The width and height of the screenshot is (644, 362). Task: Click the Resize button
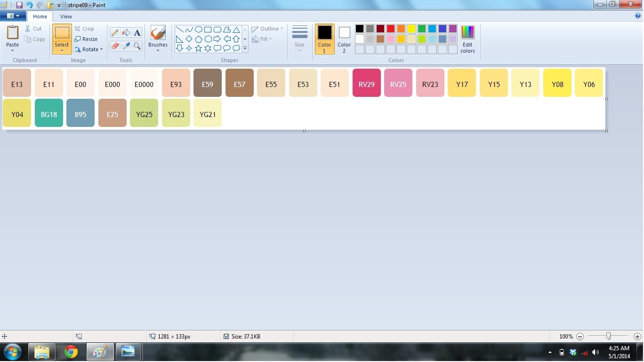pyautogui.click(x=86, y=39)
